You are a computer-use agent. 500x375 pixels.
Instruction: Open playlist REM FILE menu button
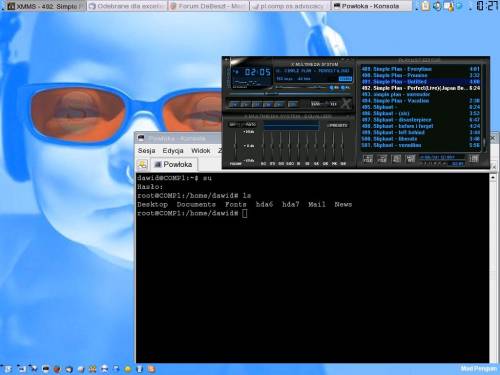coord(382,159)
